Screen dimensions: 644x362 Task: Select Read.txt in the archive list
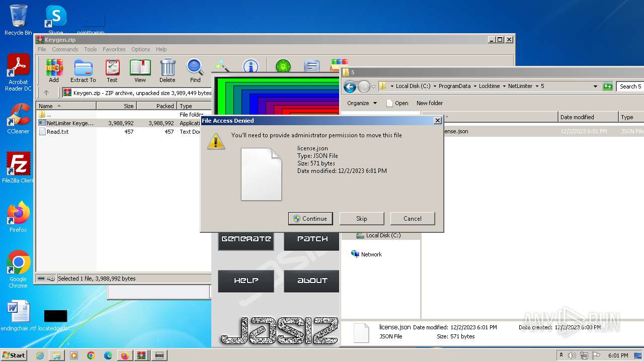point(58,132)
